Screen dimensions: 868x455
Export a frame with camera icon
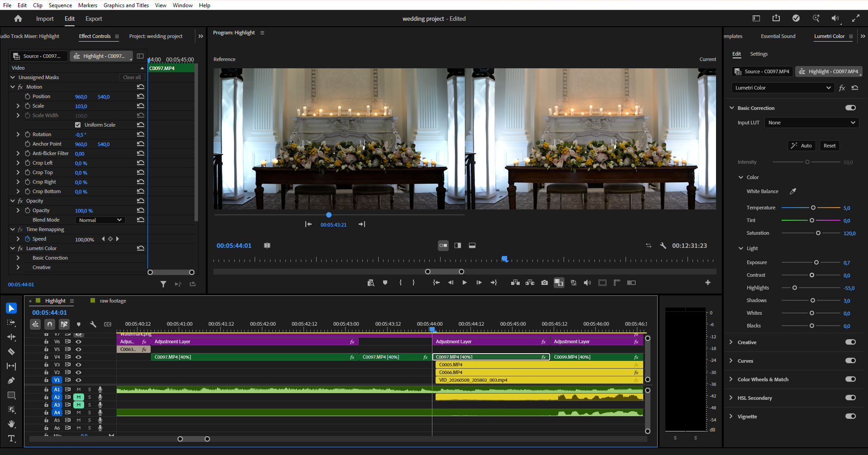(545, 283)
